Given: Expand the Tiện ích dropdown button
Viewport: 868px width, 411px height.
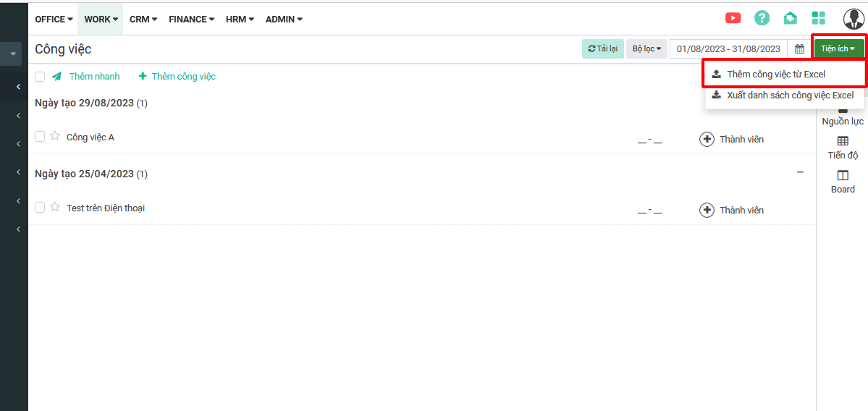Looking at the screenshot, I should (x=838, y=49).
